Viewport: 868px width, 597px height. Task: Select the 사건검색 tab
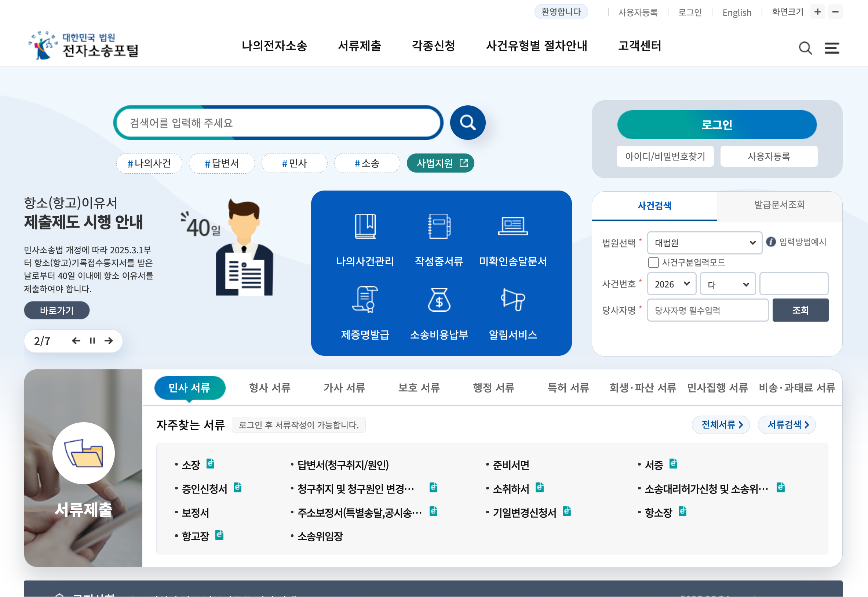pos(654,205)
